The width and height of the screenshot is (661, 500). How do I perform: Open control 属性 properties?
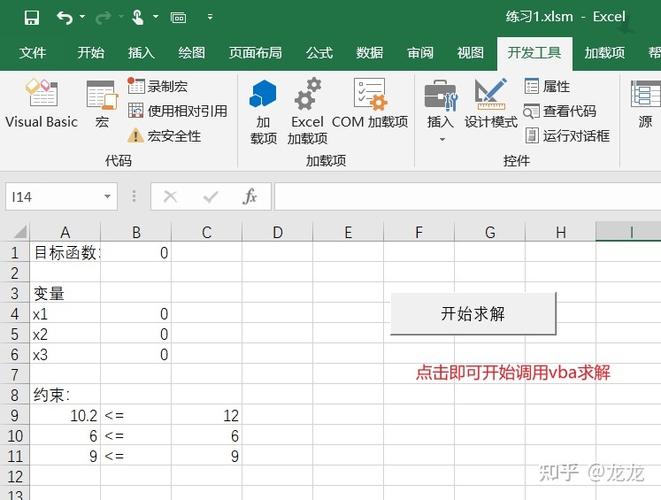pos(547,86)
